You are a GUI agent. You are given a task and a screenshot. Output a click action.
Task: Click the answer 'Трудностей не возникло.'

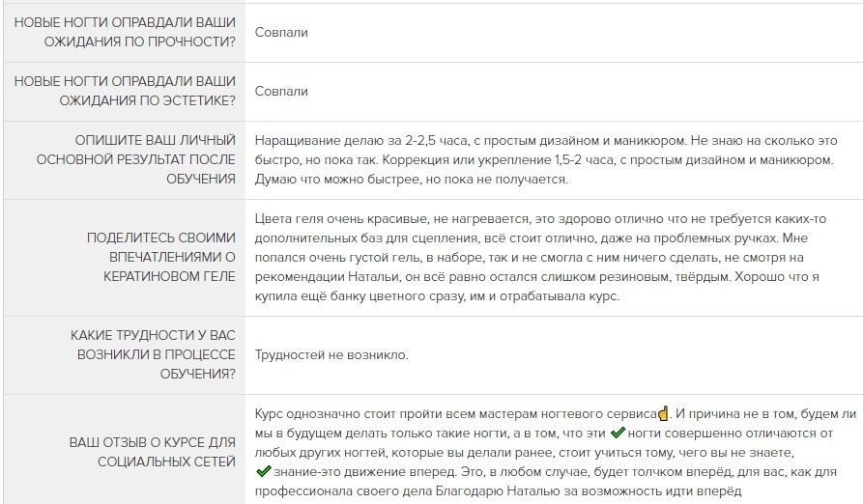point(331,355)
